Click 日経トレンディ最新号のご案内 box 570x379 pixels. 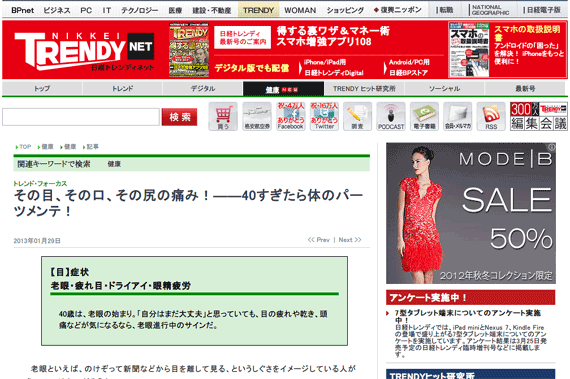pos(242,37)
